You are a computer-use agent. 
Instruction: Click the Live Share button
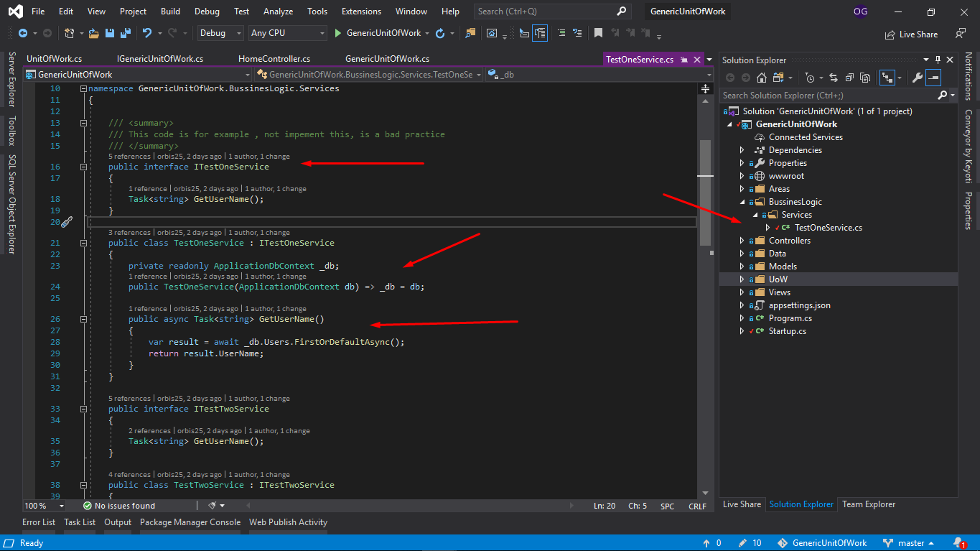coord(912,34)
